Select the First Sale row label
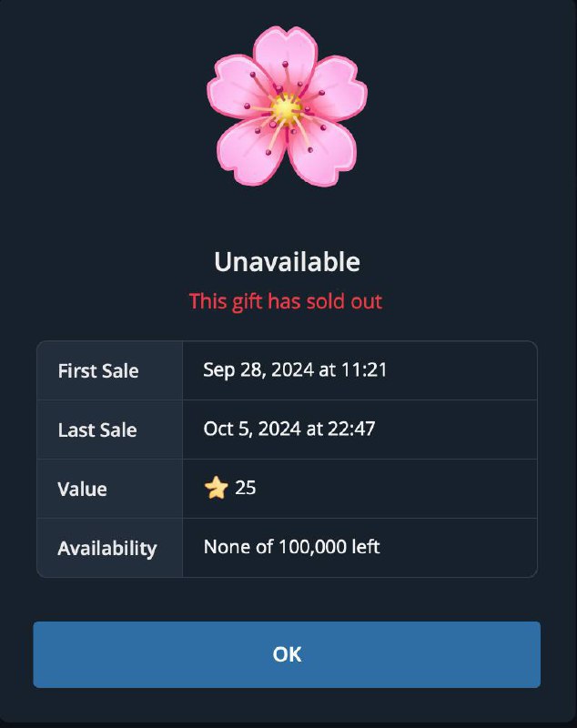Image resolution: width=577 pixels, height=728 pixels. coord(98,371)
